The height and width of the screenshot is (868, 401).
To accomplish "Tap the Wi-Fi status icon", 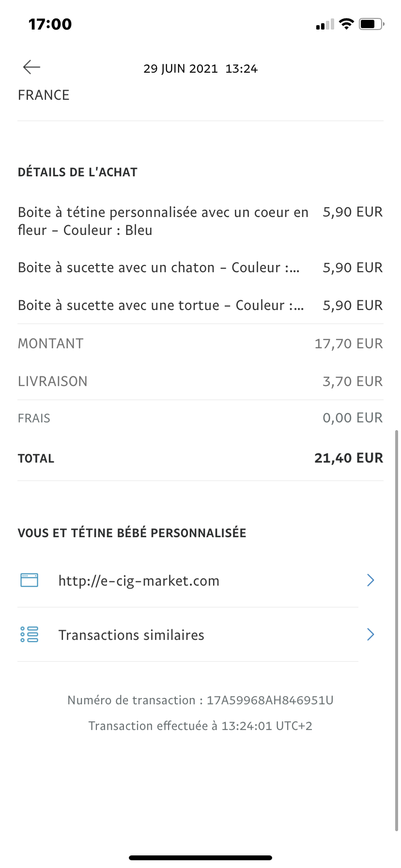I will (346, 24).
